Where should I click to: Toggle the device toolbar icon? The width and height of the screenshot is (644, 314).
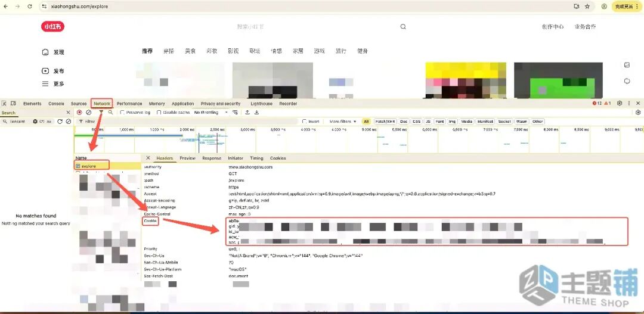pos(13,104)
